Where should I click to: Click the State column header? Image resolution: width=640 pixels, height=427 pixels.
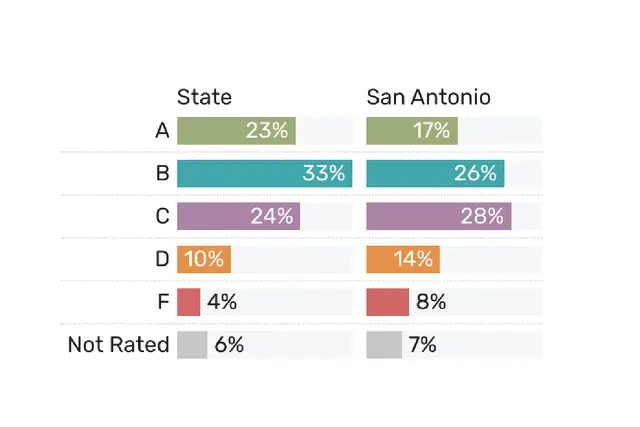coord(204,97)
